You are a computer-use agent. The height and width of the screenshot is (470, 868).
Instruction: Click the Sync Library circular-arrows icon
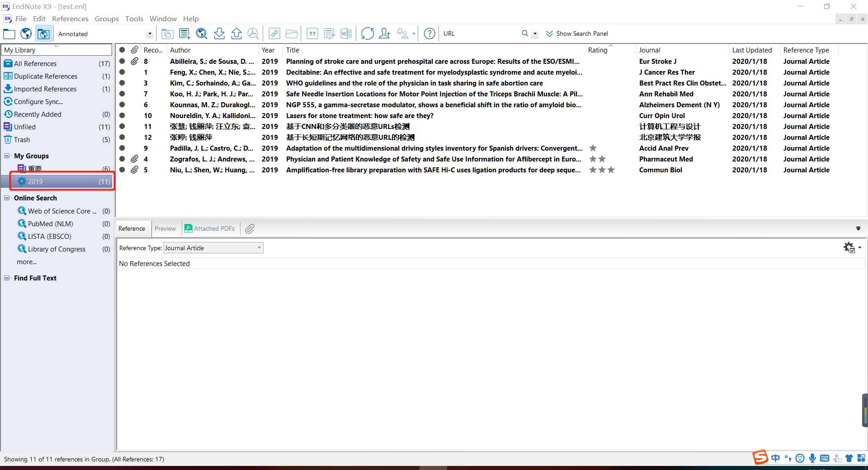pyautogui.click(x=368, y=33)
